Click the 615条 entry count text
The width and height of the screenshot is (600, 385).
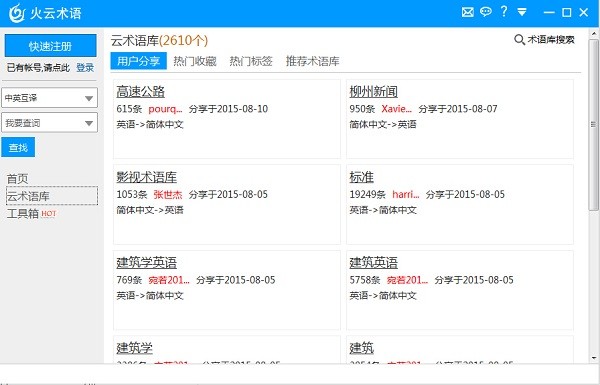[129, 109]
